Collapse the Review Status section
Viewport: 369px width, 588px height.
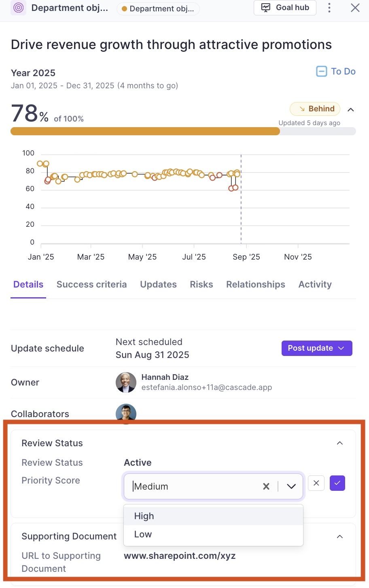(340, 443)
